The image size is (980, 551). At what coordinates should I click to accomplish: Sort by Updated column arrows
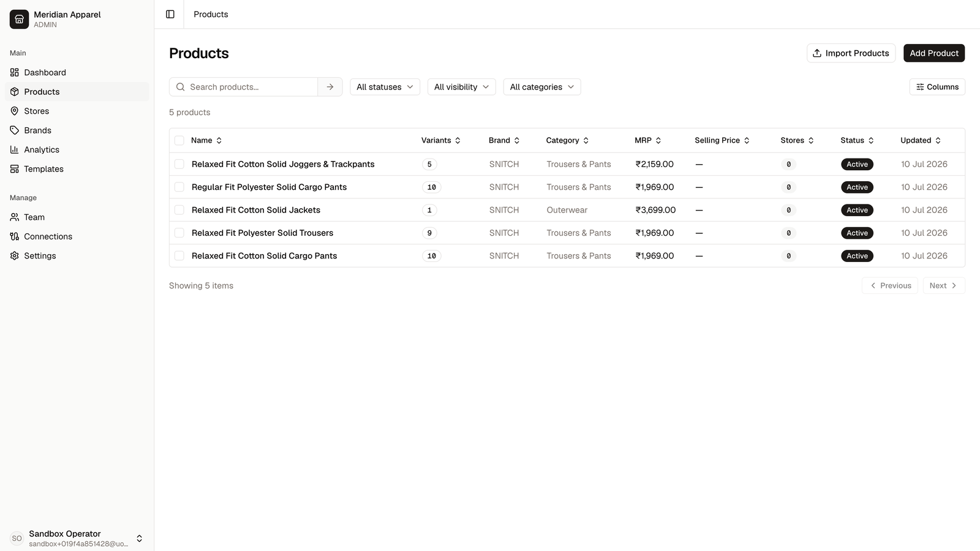[x=938, y=141]
